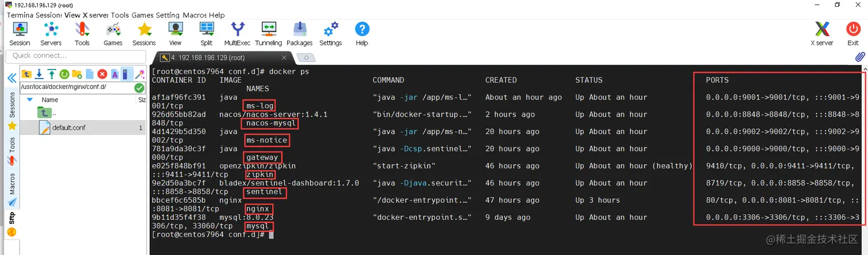The width and height of the screenshot is (868, 255).
Task: Open the Sessions menu
Action: click(x=49, y=15)
